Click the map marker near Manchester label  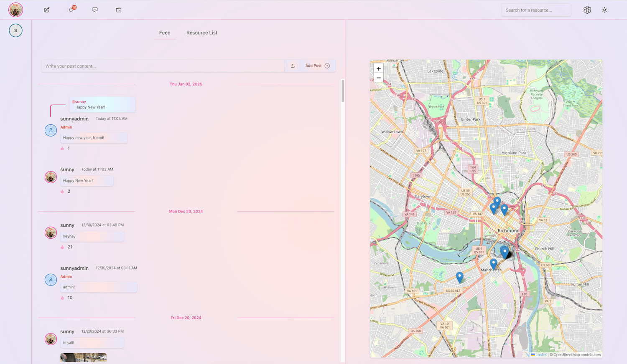494,264
